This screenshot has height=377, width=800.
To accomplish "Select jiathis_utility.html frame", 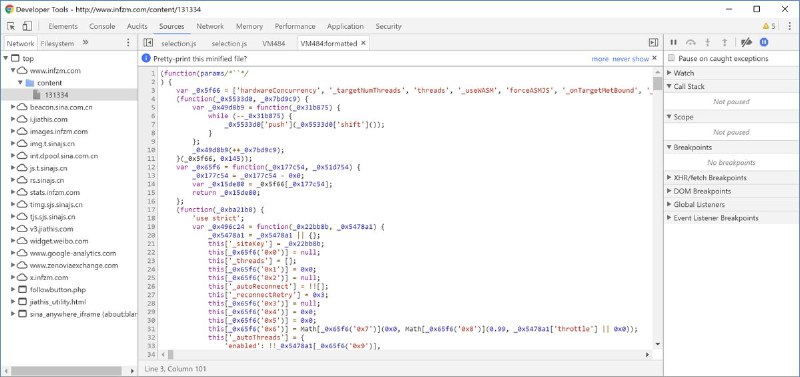I will tap(69, 301).
